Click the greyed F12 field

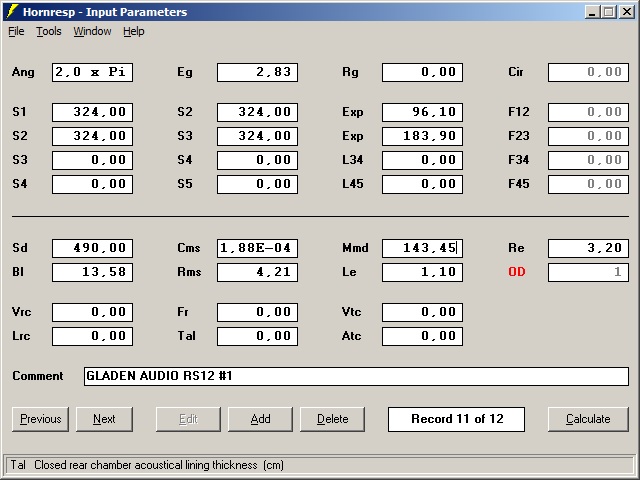point(588,112)
